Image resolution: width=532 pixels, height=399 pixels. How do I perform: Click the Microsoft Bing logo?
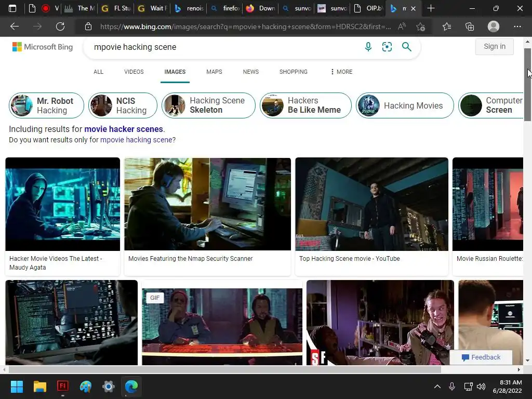(43, 47)
